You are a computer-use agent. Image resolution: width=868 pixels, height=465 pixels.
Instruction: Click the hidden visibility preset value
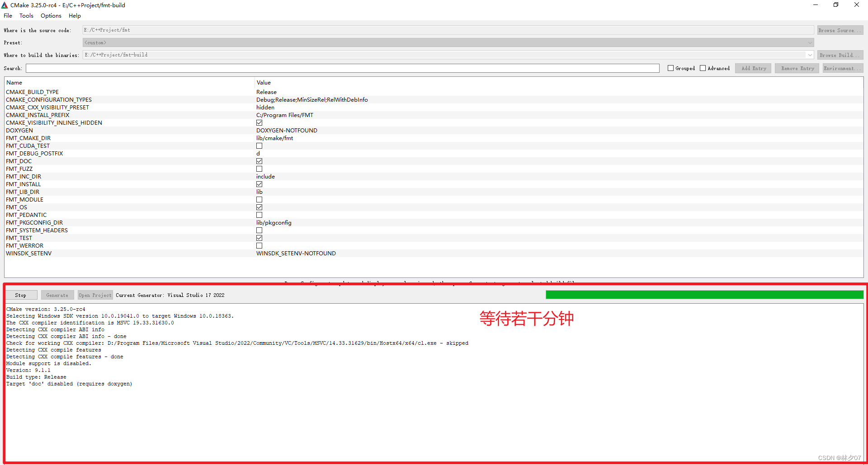(x=265, y=108)
